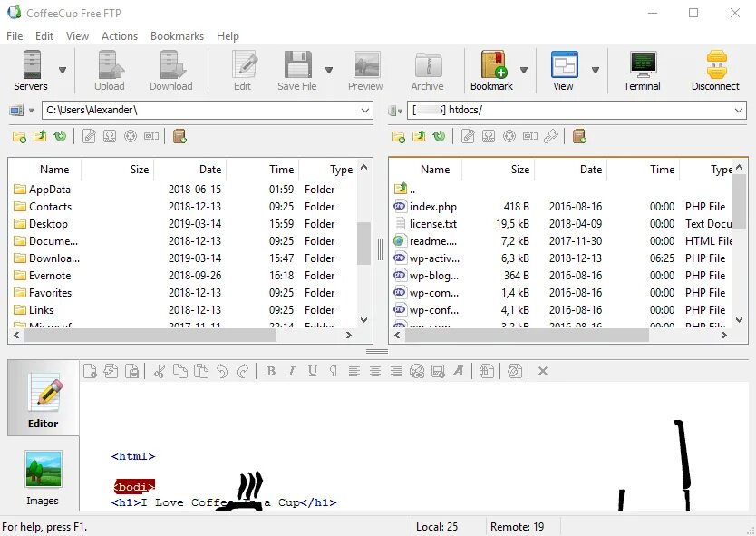This screenshot has width=756, height=536.
Task: Click the editor's paste icon
Action: (x=201, y=371)
